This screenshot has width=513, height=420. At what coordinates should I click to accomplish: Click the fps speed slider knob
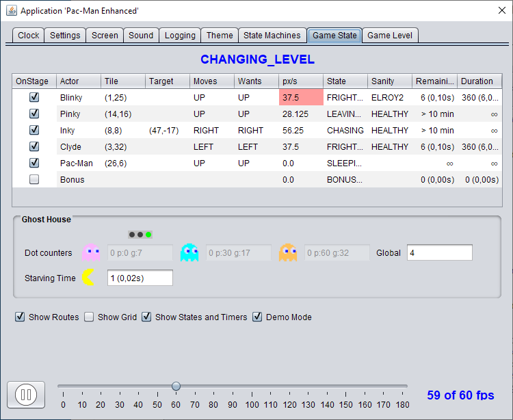click(176, 386)
